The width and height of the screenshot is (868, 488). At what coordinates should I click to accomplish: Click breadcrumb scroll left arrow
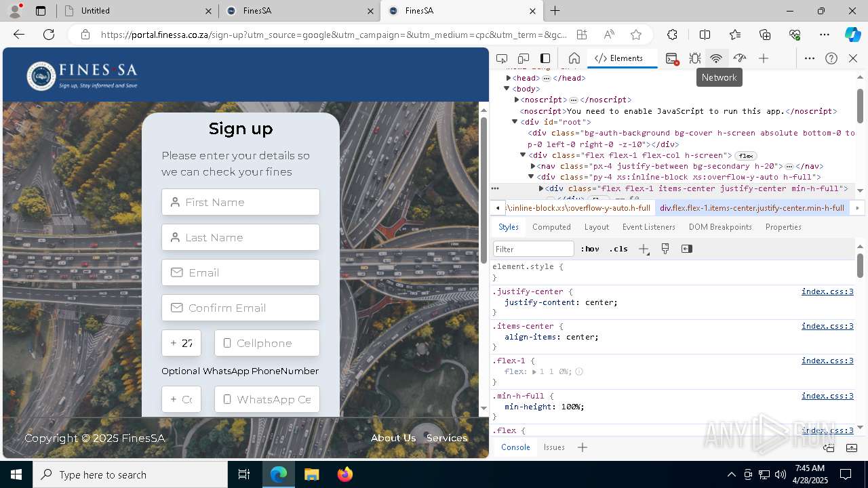point(498,208)
